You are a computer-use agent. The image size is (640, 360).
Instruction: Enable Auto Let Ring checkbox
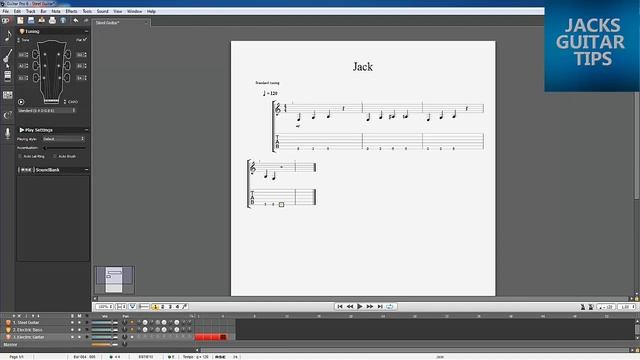click(x=20, y=156)
